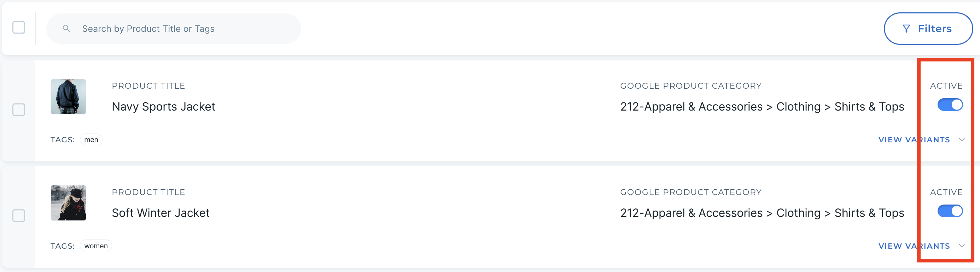This screenshot has width=980, height=272.
Task: Open the Navy Sports Jacket thumbnail
Action: tap(69, 97)
